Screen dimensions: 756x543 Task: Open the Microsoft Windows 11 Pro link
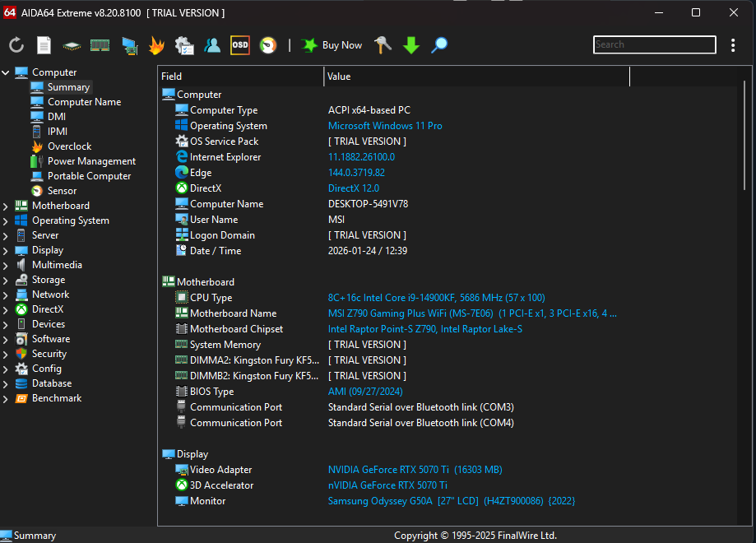(x=385, y=126)
